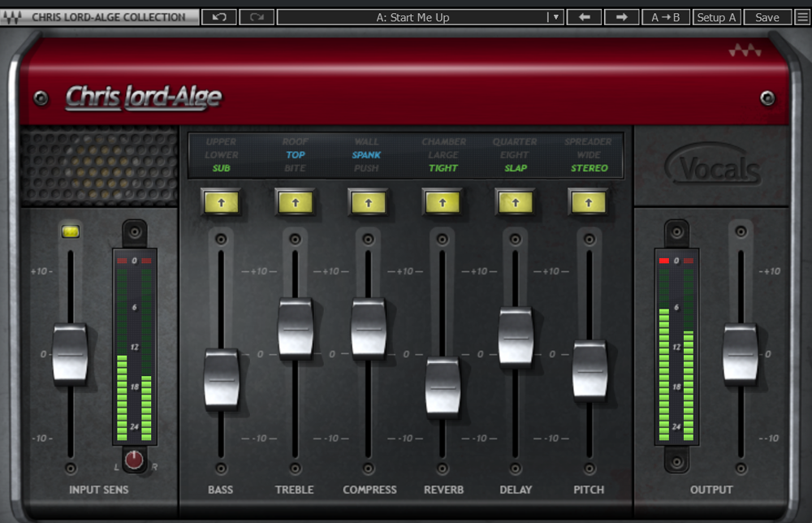Select EIGHT delay mode text
The height and width of the screenshot is (523, 812).
pyautogui.click(x=514, y=155)
